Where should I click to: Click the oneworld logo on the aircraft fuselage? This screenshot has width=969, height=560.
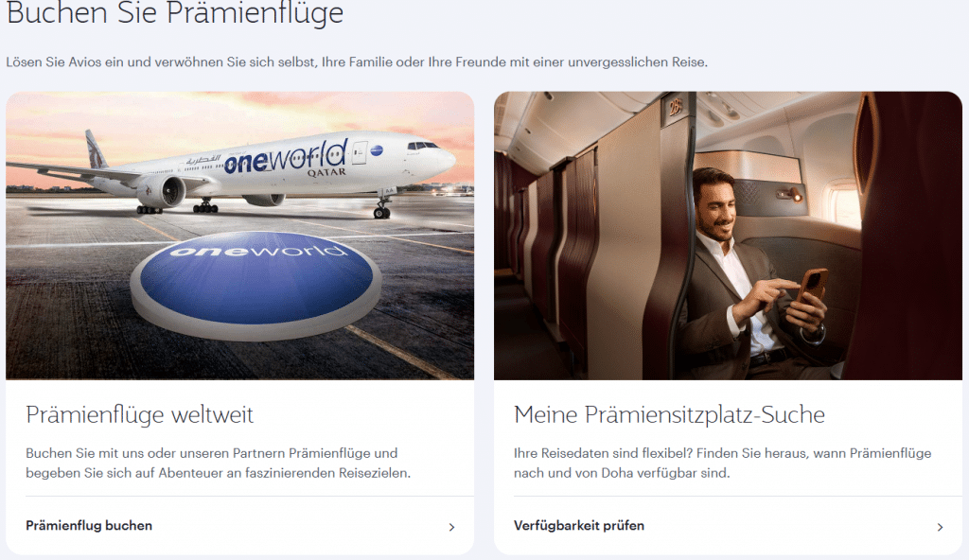coord(286,156)
